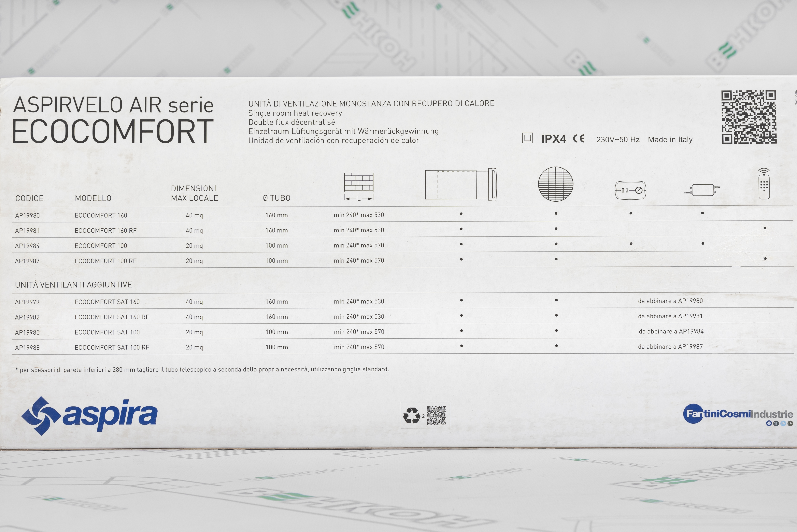797x532 pixels.
Task: Click code AP19985
Action: (27, 332)
